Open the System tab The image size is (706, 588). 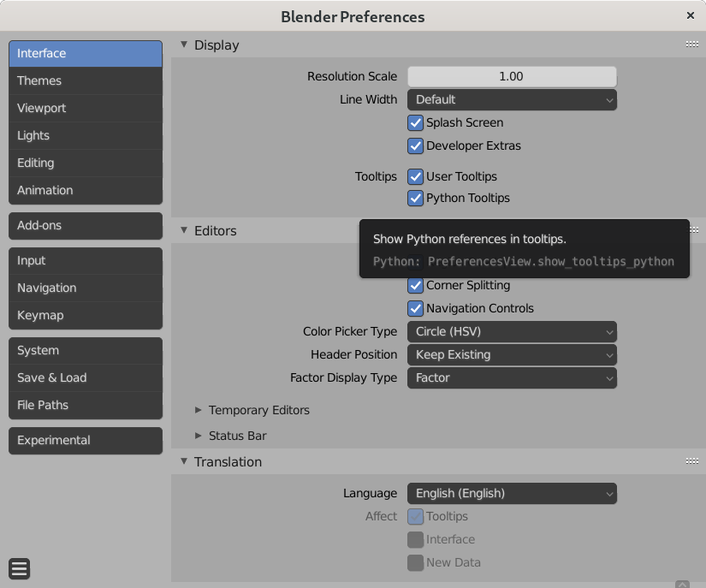[x=86, y=351]
